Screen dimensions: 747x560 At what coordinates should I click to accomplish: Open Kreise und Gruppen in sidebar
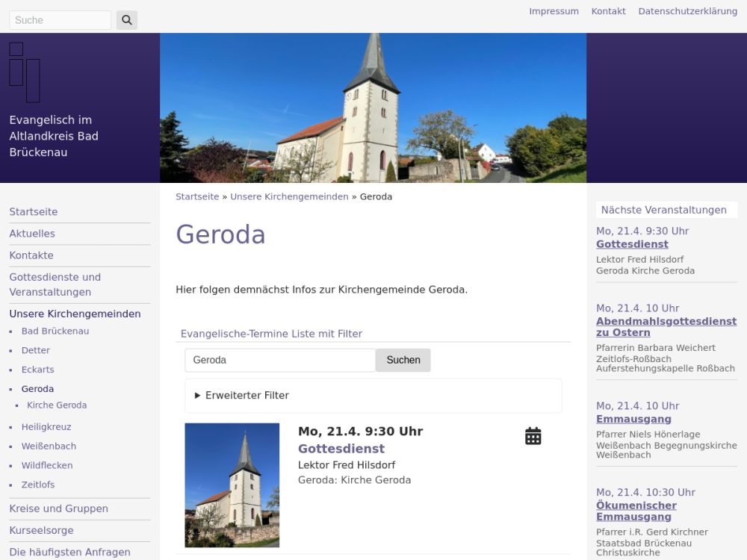[58, 508]
